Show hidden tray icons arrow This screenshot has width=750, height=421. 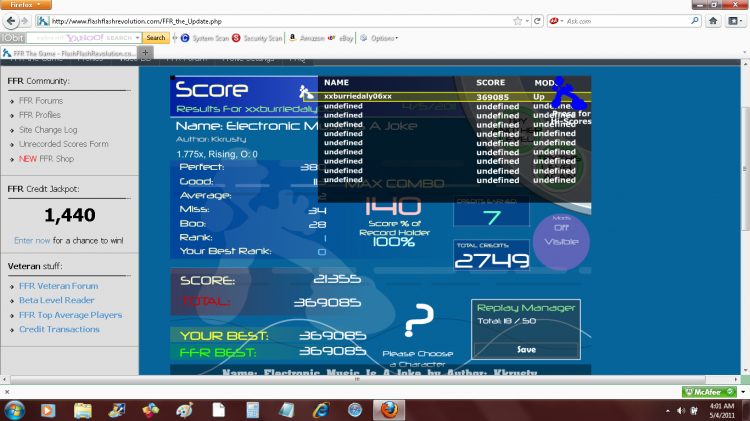[x=668, y=411]
